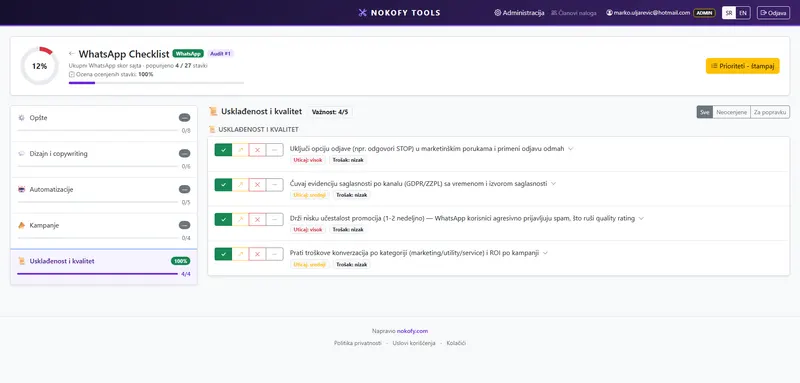Expand 'Uključi opciju odjave' item chevron
800x383 pixels.
tap(570, 149)
